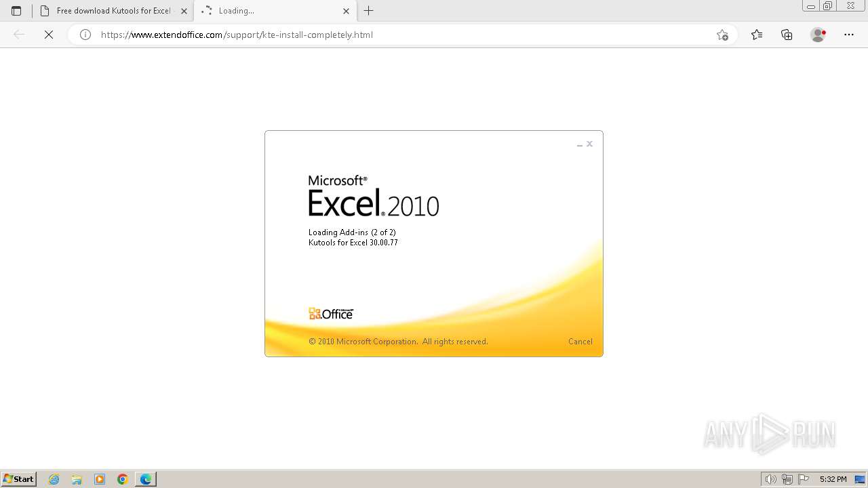
Task: Click the 2010 Microsoft Corporation copyright text
Action: point(398,342)
